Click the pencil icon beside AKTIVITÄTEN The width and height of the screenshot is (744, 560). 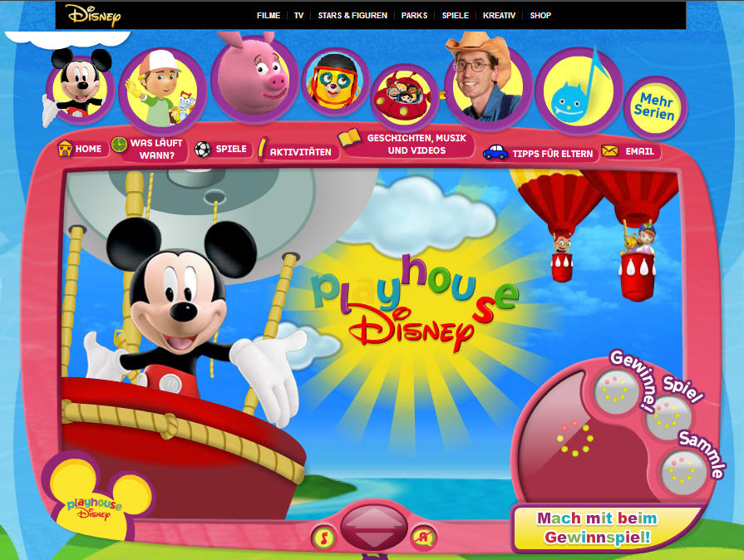pos(262,150)
